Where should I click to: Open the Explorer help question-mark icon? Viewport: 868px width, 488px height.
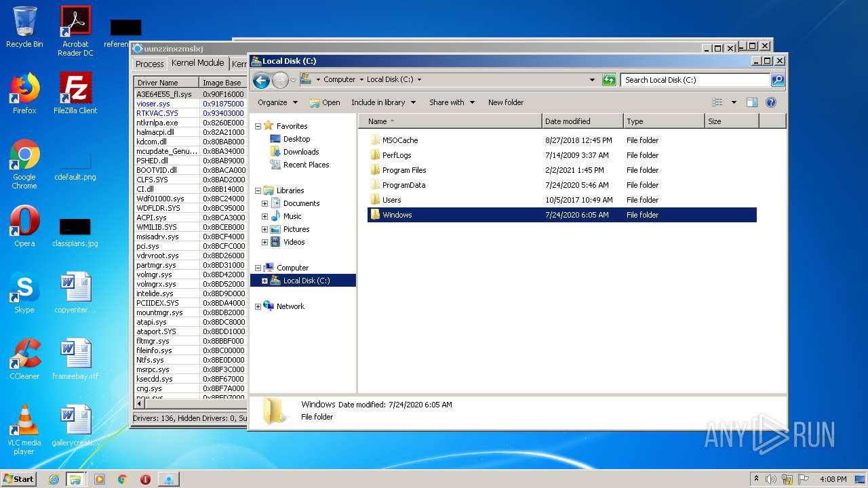[x=770, y=102]
